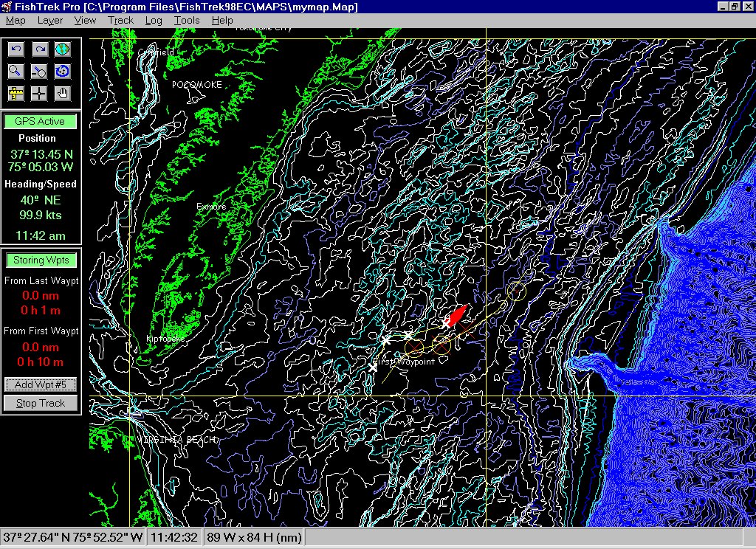Click the Kiptopeke label on map
Screen dimensions: 756x549
point(165,339)
